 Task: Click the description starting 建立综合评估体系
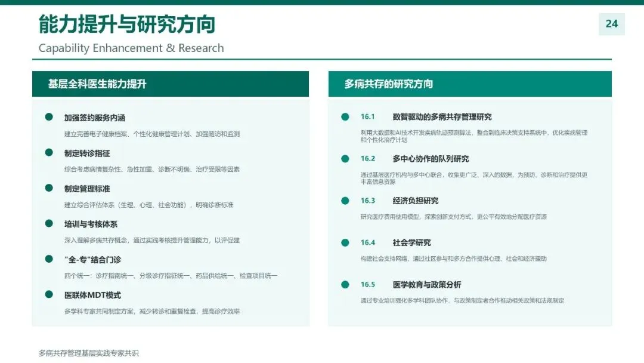[x=148, y=205]
